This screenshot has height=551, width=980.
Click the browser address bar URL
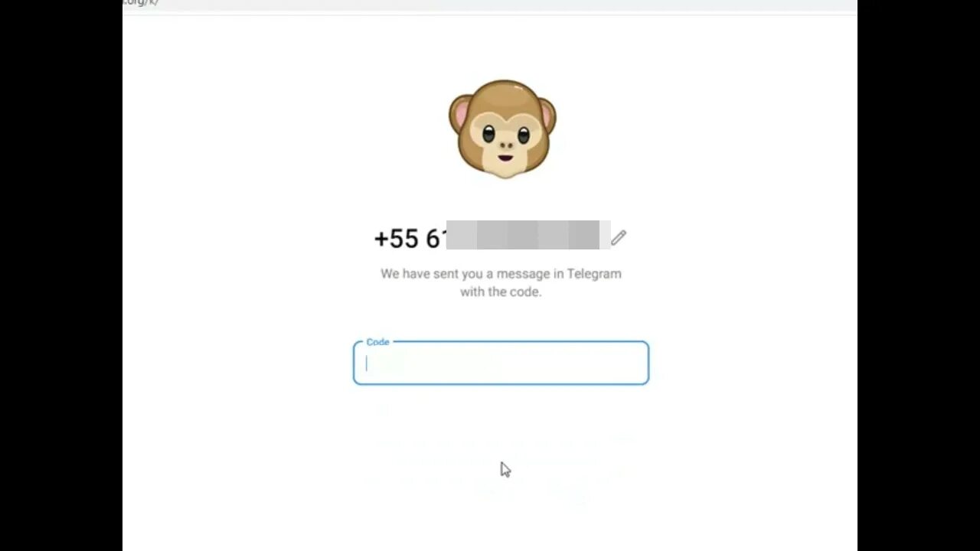[x=141, y=3]
